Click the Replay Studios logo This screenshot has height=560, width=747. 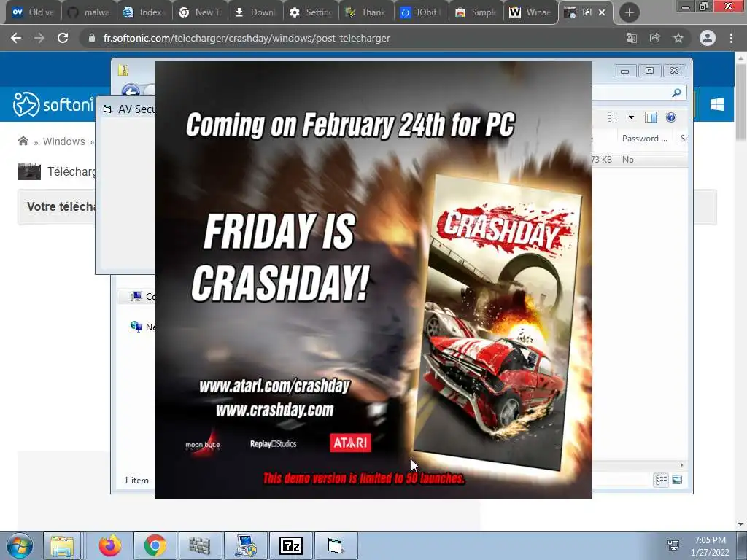[273, 444]
